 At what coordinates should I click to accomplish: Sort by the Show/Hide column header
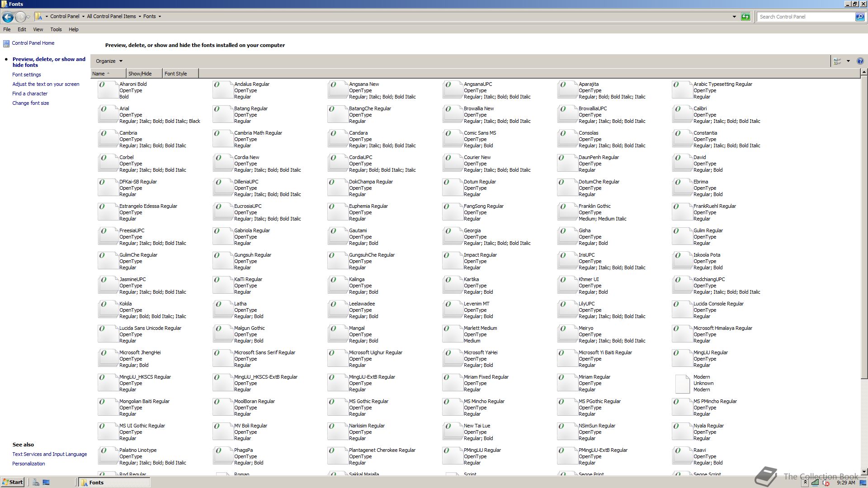144,74
